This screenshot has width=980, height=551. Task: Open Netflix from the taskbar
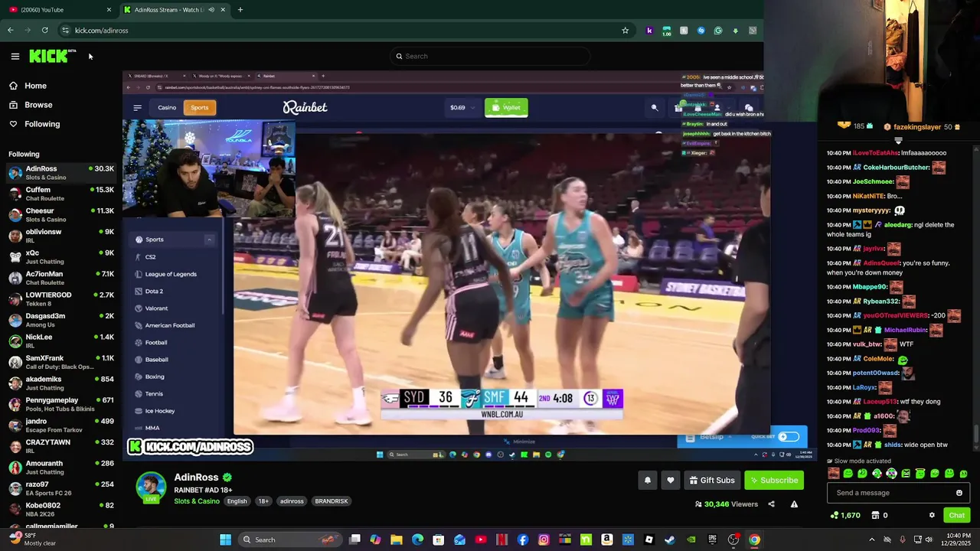coord(501,540)
